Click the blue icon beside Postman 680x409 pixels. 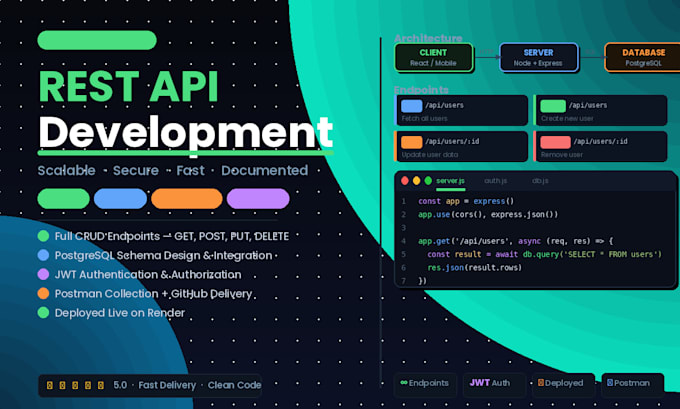[610, 383]
